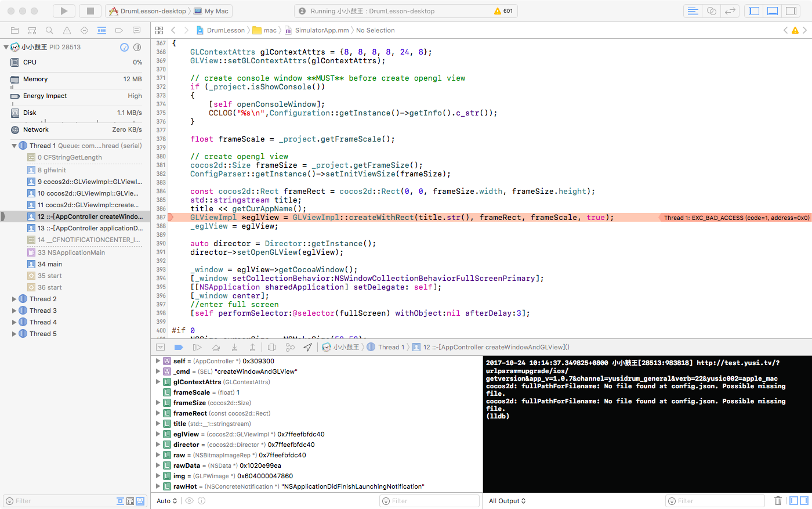Toggle the Debug area visibility
Screen dimensions: 812x509
773,11
